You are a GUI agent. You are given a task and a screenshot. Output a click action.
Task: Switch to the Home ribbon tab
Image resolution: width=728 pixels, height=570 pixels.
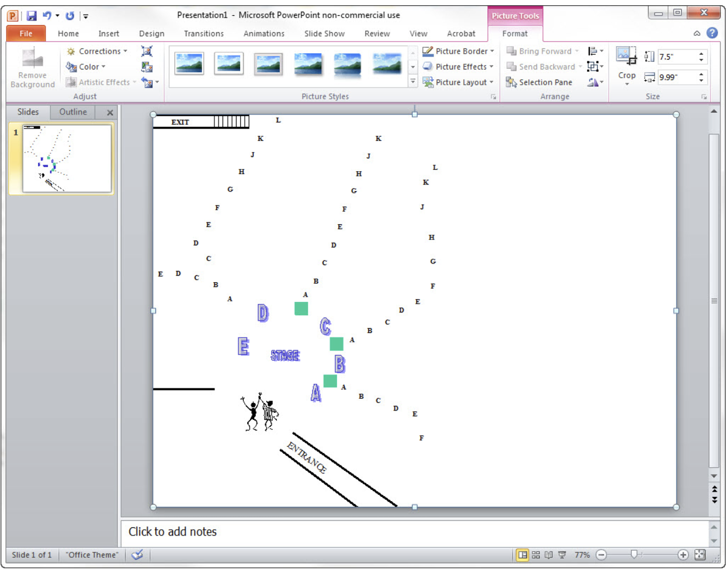point(68,34)
